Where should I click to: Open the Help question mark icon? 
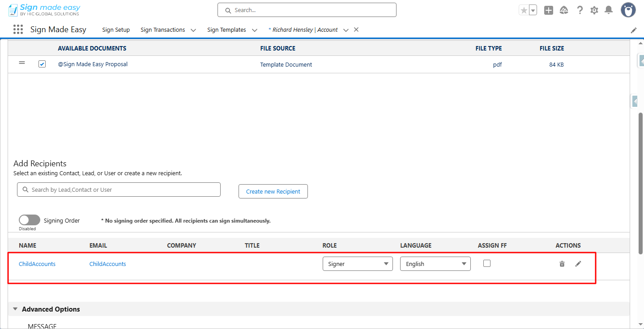[580, 9]
